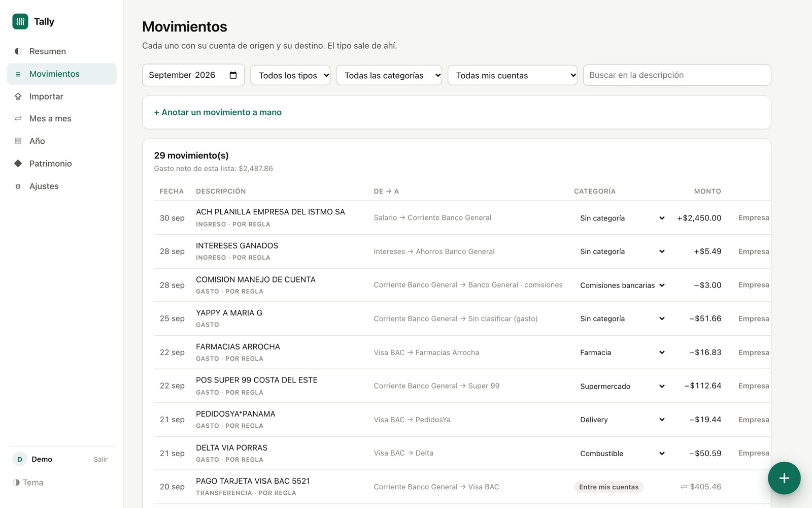Open the Todas las categorías dropdown

pyautogui.click(x=389, y=75)
